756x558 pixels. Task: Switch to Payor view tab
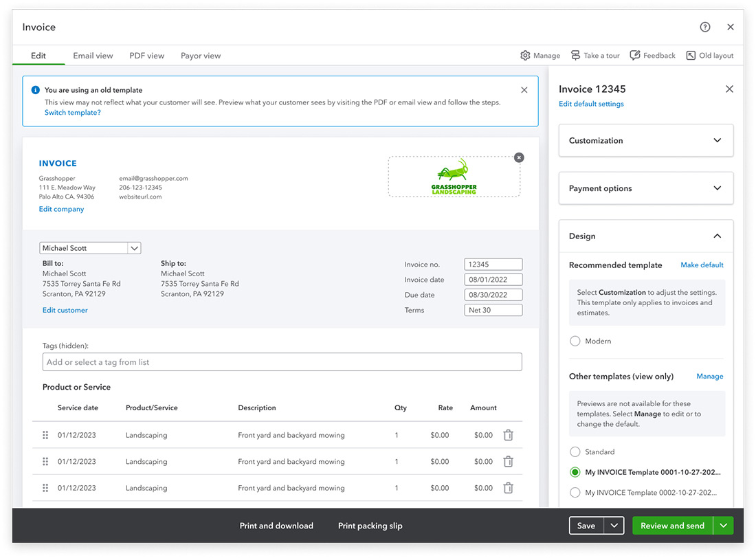tap(201, 56)
